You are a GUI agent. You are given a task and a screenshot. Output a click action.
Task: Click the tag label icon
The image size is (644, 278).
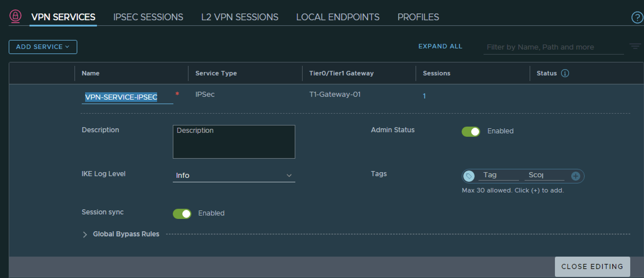(469, 176)
